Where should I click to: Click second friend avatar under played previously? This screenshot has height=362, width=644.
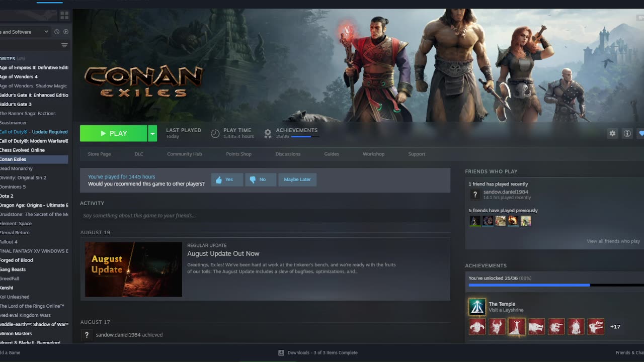488,221
